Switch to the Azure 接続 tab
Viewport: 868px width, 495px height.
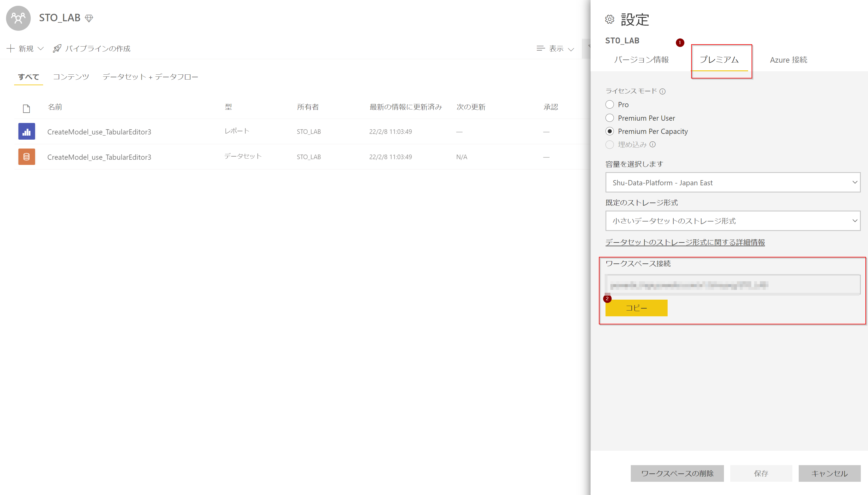[788, 60]
